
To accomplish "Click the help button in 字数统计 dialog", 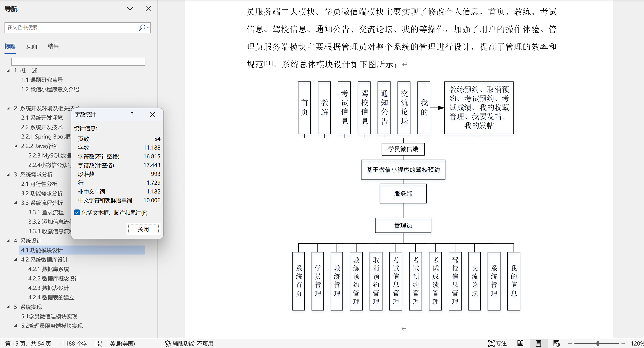I will pyautogui.click(x=132, y=115).
